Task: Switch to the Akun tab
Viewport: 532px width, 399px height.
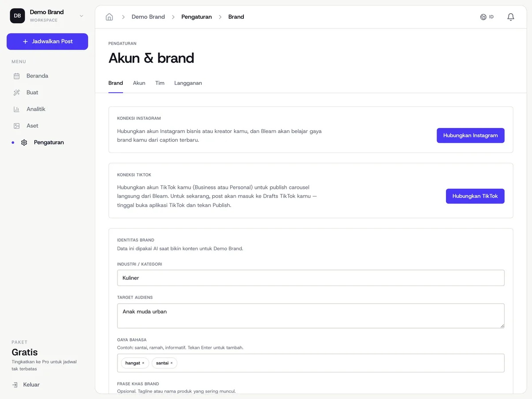Action: (139, 83)
